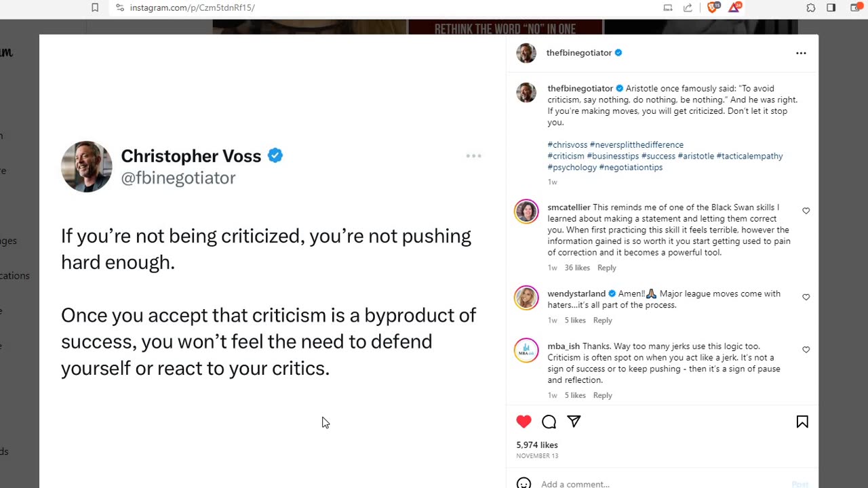Toggle the browser sidebar panel icon

pyautogui.click(x=831, y=7)
